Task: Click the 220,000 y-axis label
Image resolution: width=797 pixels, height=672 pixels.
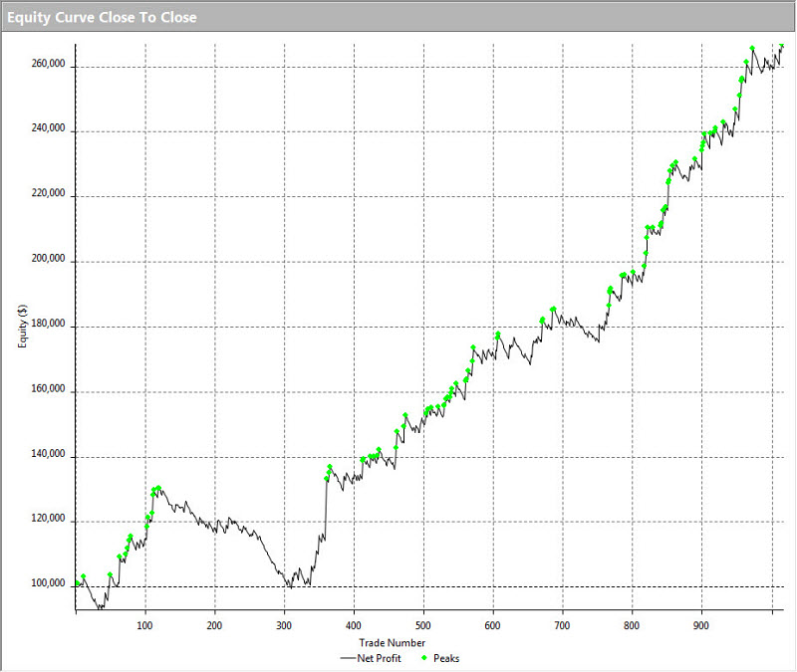Action: tap(48, 193)
